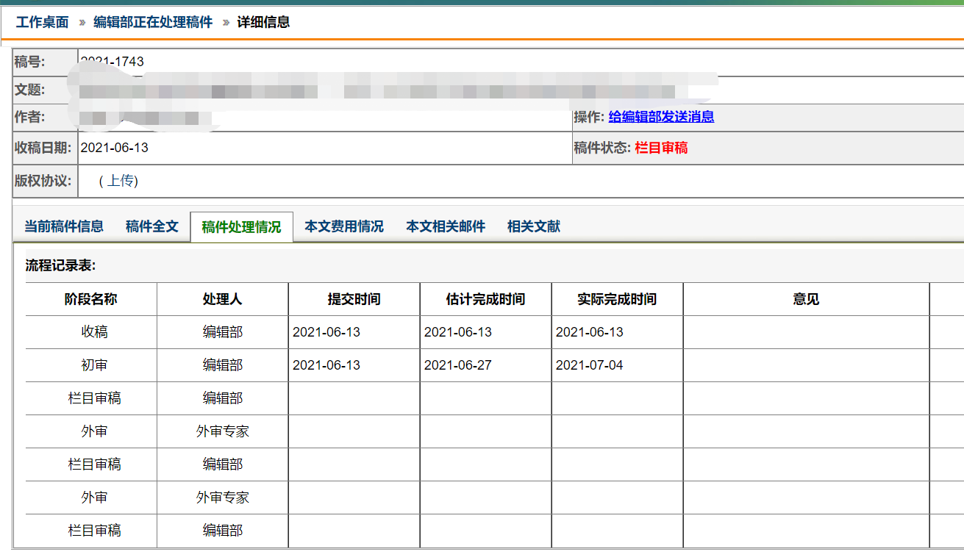Switch to the 当前稿件信息 tab

click(64, 226)
